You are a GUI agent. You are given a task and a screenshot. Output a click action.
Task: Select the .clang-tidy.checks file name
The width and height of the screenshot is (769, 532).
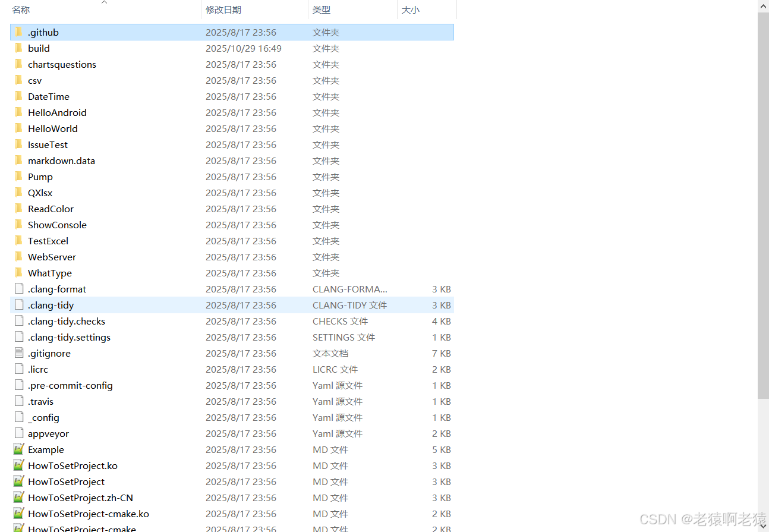[x=67, y=321]
